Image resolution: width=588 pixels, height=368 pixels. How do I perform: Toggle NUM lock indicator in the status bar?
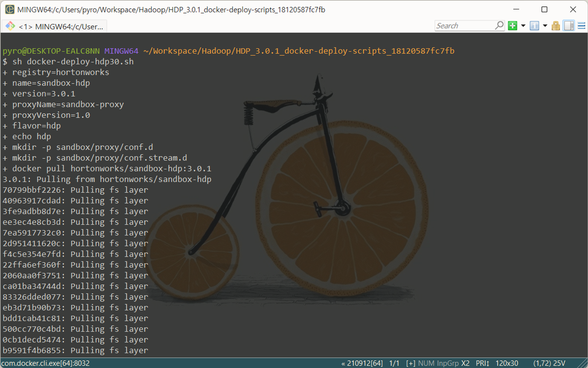coord(426,363)
